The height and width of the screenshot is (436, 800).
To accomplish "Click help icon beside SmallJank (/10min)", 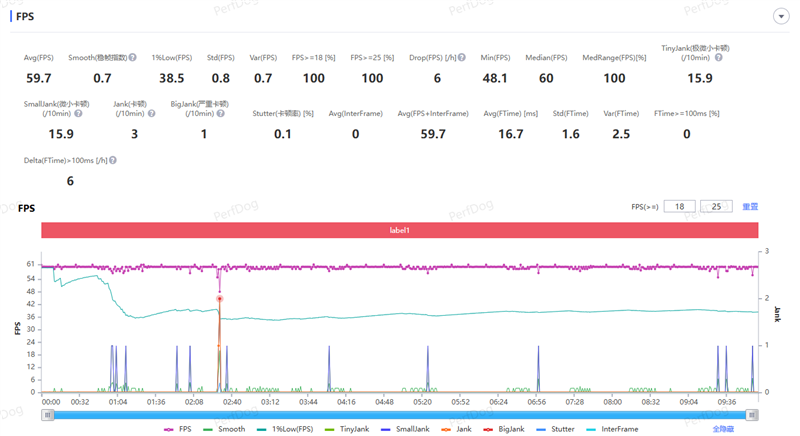I will 79,113.
